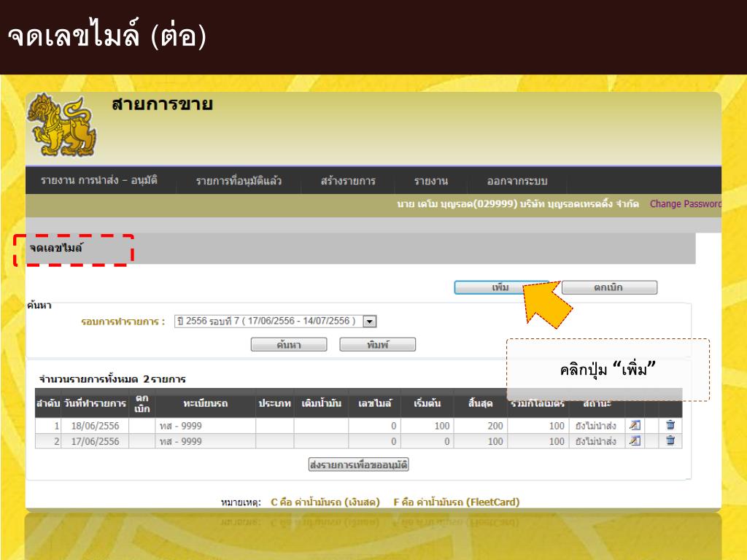Click the user name นาย เดโม บุญรอด(029999)
The height and width of the screenshot is (560, 747).
tap(457, 204)
